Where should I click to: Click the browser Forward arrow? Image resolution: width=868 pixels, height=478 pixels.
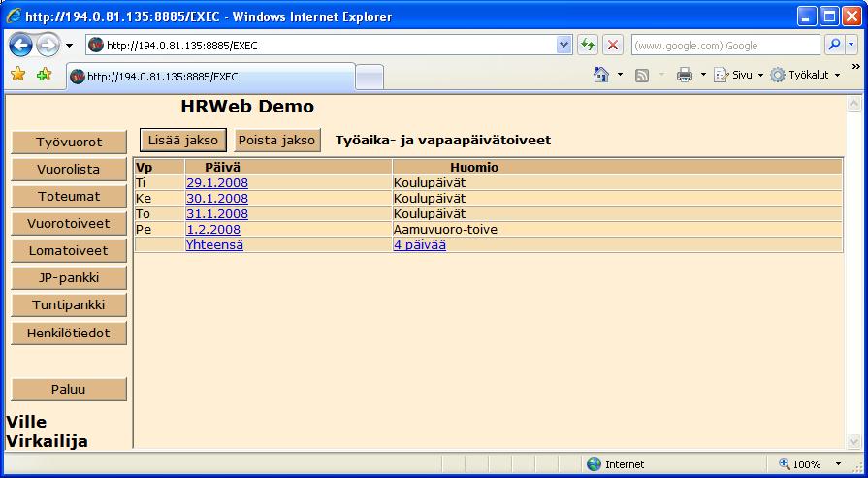[48, 46]
